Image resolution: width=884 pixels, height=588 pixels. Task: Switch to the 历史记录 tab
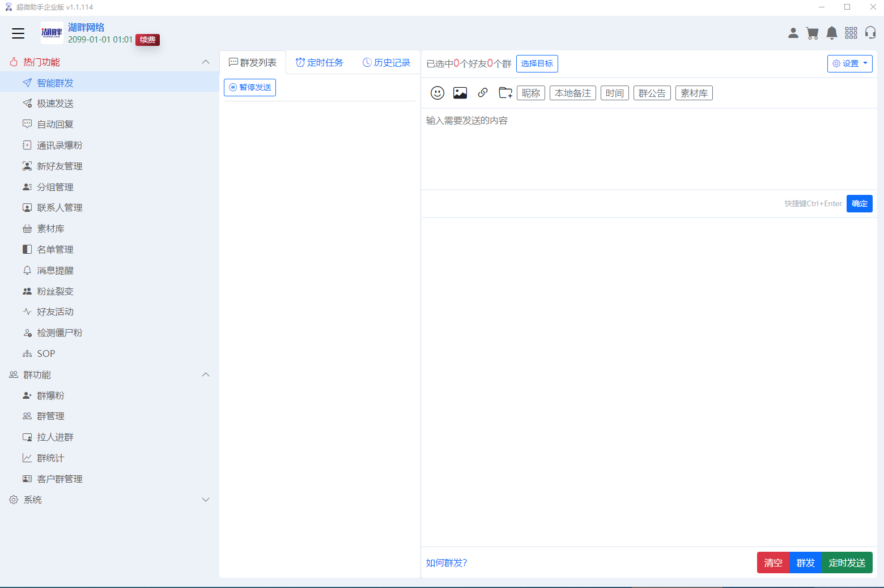point(386,62)
